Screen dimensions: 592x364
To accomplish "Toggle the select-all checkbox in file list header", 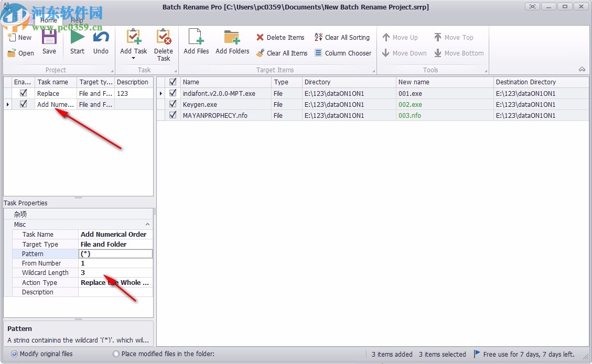I will tap(173, 82).
